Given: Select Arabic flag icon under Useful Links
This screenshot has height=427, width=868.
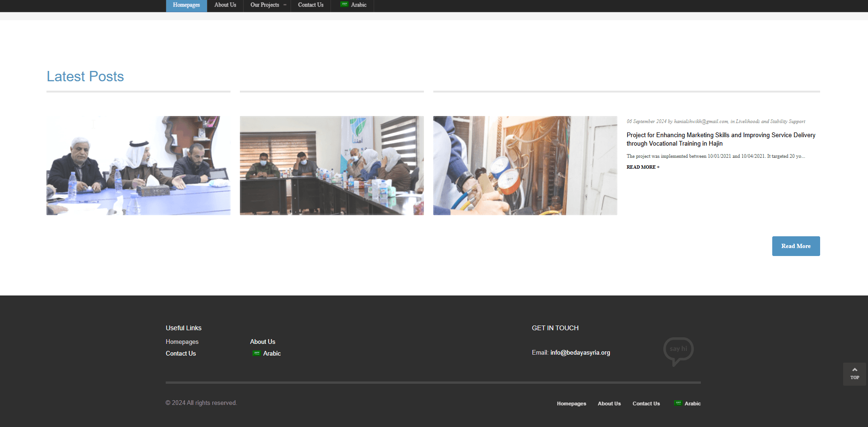Looking at the screenshot, I should [x=256, y=353].
